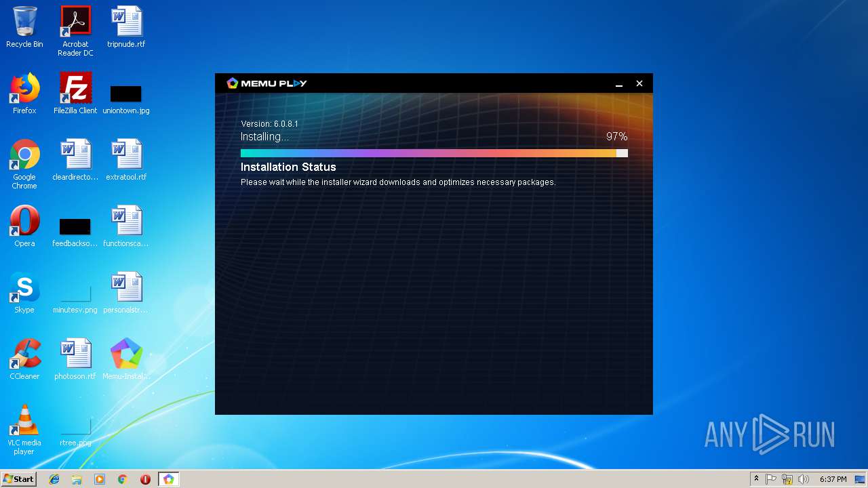Select MEmu installer taskbar button
The image size is (868, 488).
168,479
